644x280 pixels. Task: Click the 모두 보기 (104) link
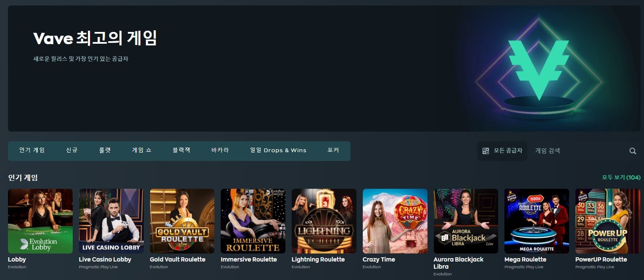pos(621,177)
